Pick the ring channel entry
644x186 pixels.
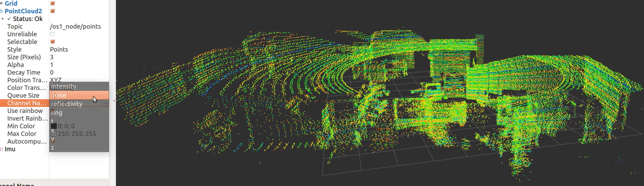(57, 112)
